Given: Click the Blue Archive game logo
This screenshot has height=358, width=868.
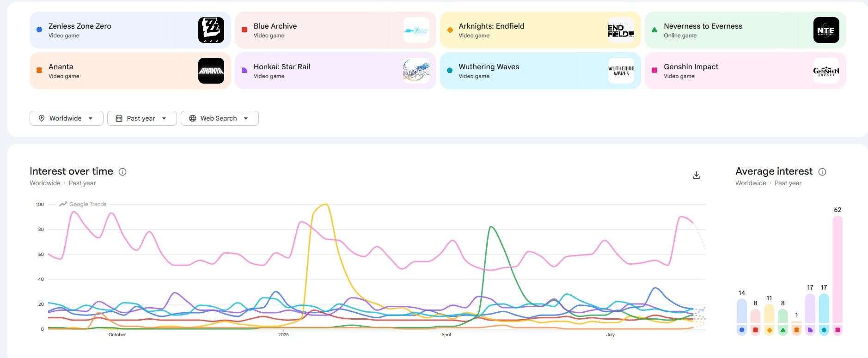Looking at the screenshot, I should click(x=416, y=30).
